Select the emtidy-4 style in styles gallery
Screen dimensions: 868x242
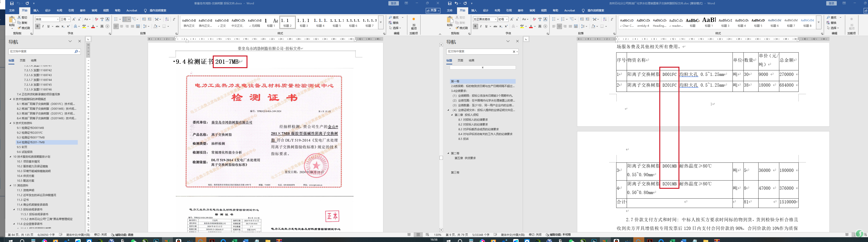pyautogui.click(x=643, y=23)
